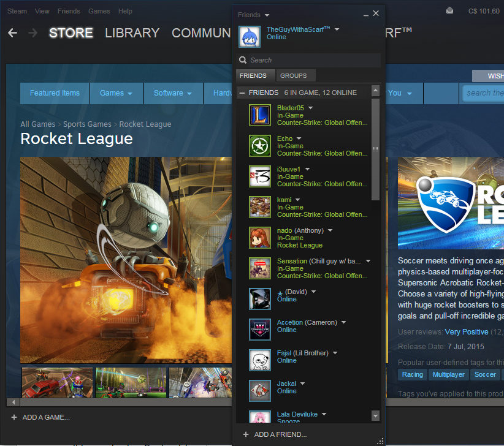Open the View menu

42,11
